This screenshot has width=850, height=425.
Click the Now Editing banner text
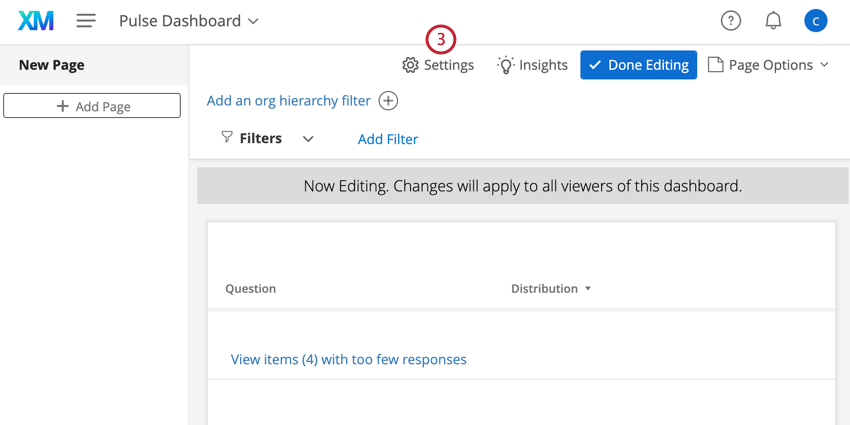click(523, 186)
